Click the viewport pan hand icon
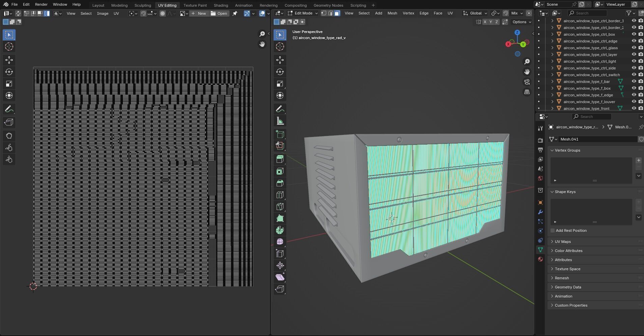This screenshot has width=644, height=336. [527, 72]
